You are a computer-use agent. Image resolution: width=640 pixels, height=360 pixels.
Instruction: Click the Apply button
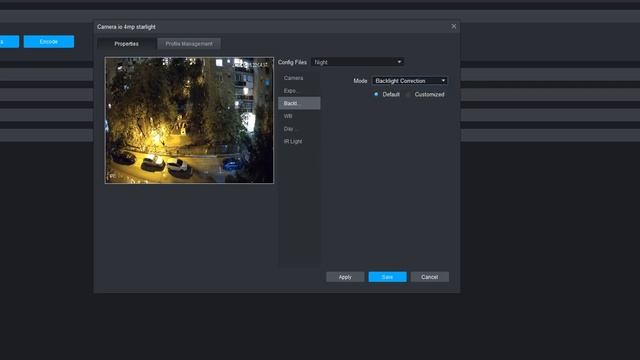point(345,277)
